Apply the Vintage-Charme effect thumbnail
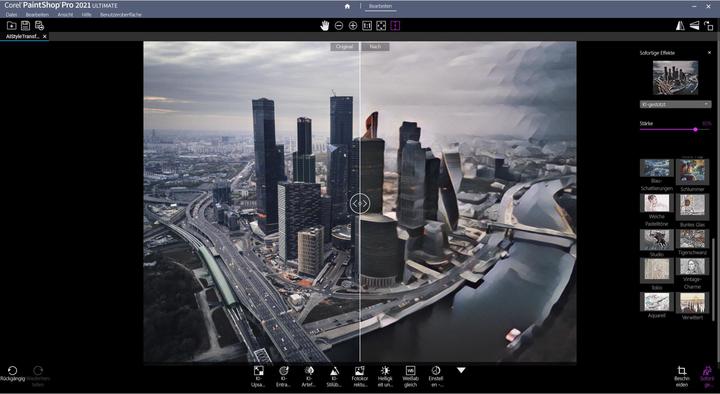The image size is (720, 394). point(692,267)
